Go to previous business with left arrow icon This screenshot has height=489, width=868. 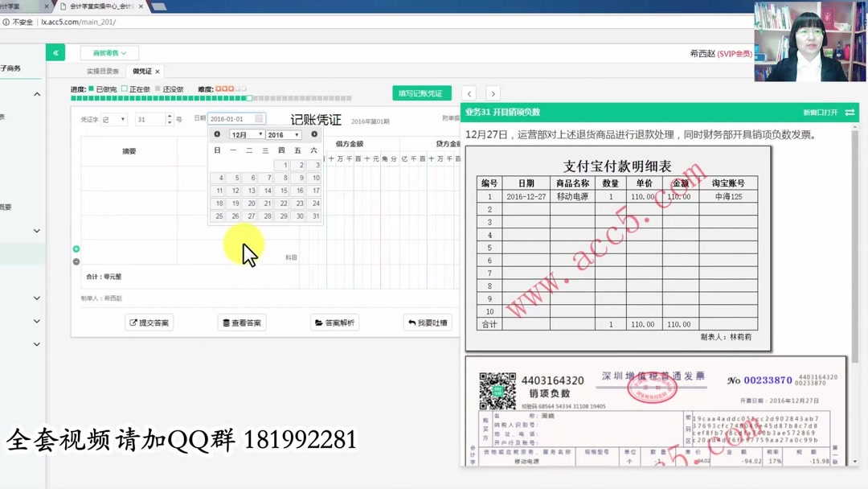click(469, 92)
